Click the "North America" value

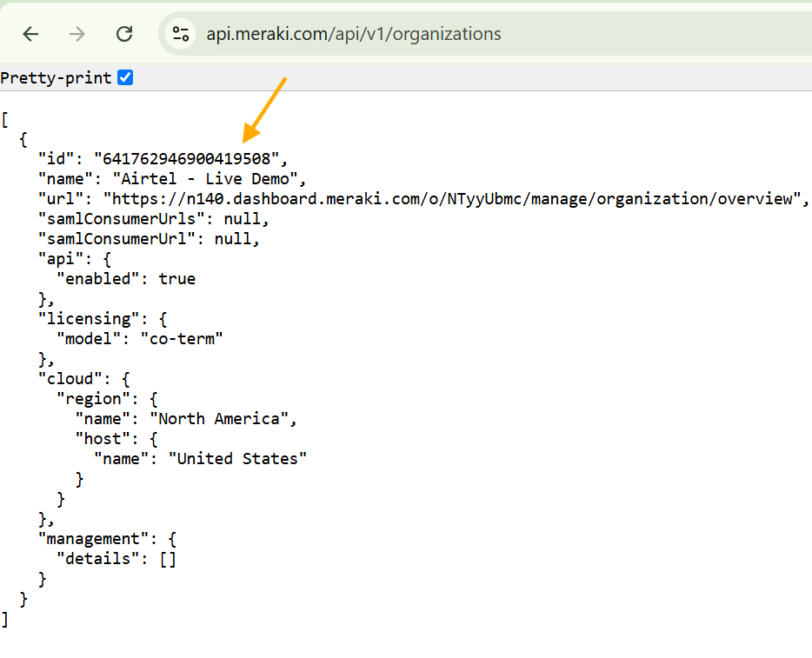[219, 419]
